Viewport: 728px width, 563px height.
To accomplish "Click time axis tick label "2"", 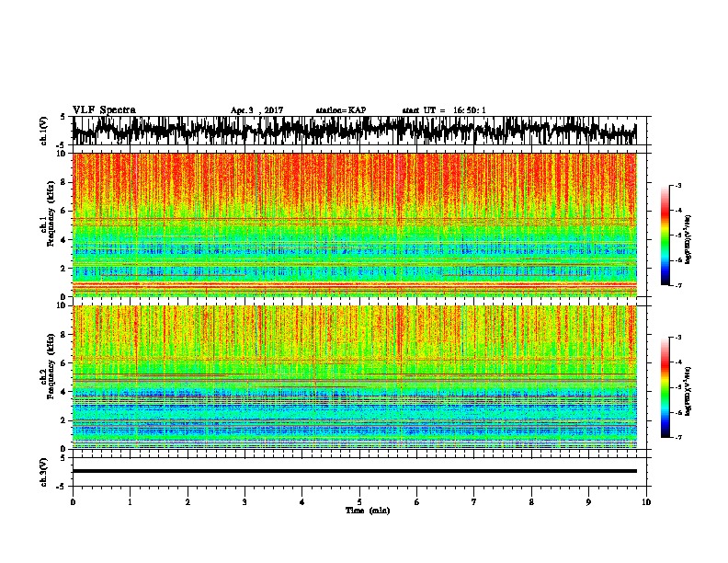I will 188,502.
